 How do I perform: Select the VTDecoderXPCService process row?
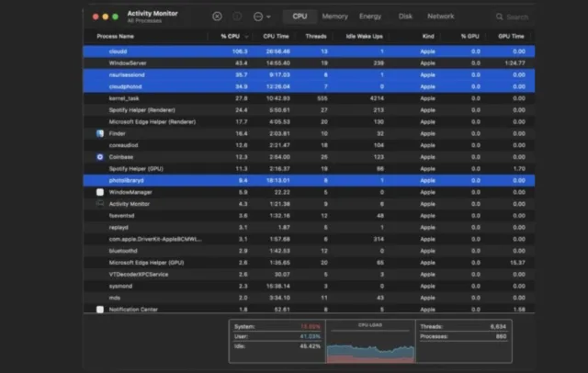click(x=309, y=275)
